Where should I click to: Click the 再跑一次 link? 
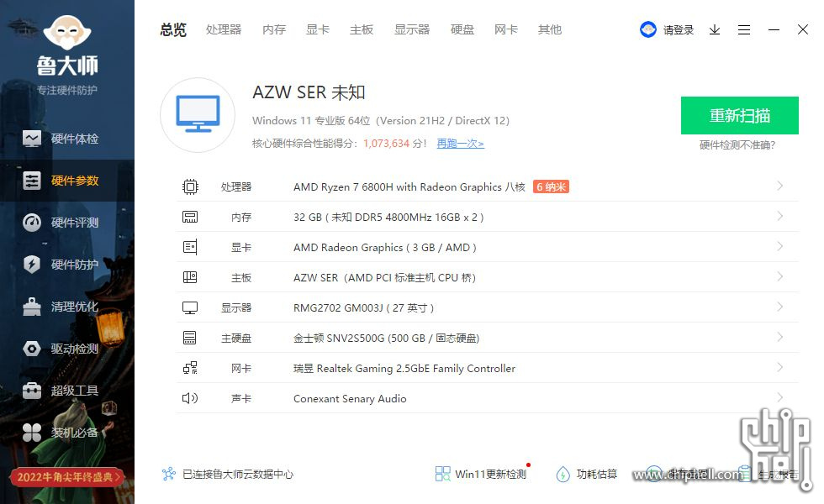pyautogui.click(x=461, y=144)
